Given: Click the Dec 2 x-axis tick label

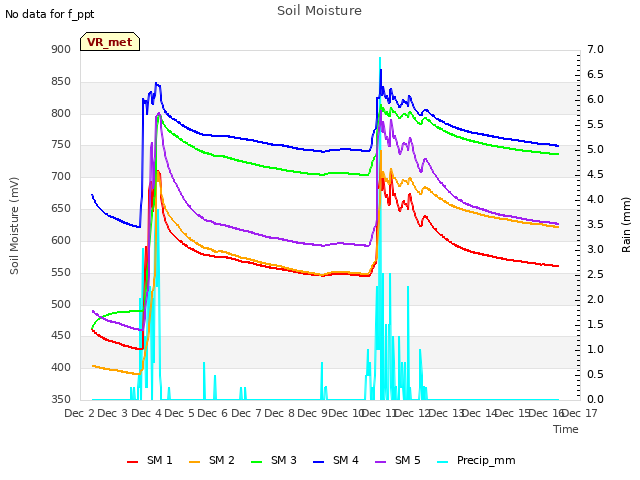Looking at the screenshot, I should tap(79, 413).
